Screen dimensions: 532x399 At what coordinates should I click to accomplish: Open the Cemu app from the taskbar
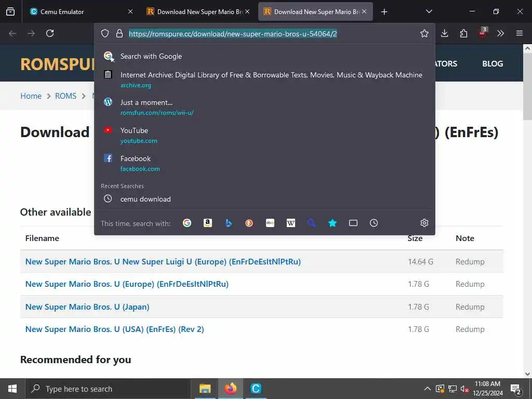pyautogui.click(x=256, y=389)
